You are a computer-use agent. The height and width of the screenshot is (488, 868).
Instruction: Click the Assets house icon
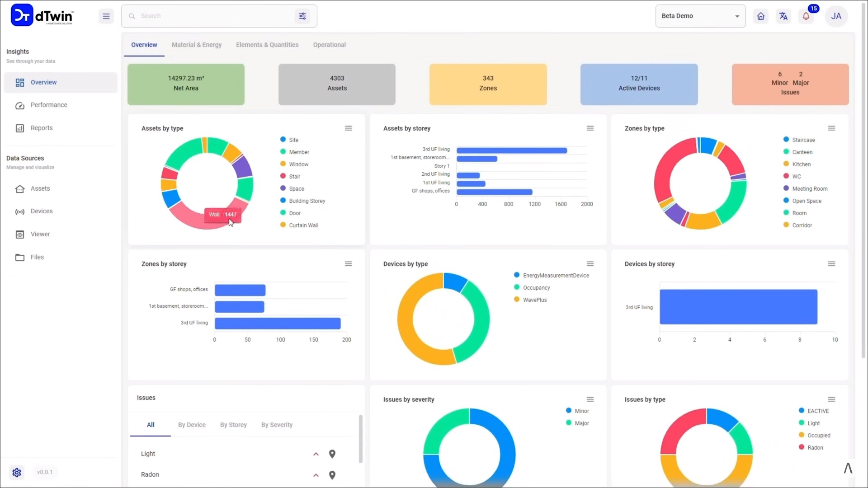(20, 189)
